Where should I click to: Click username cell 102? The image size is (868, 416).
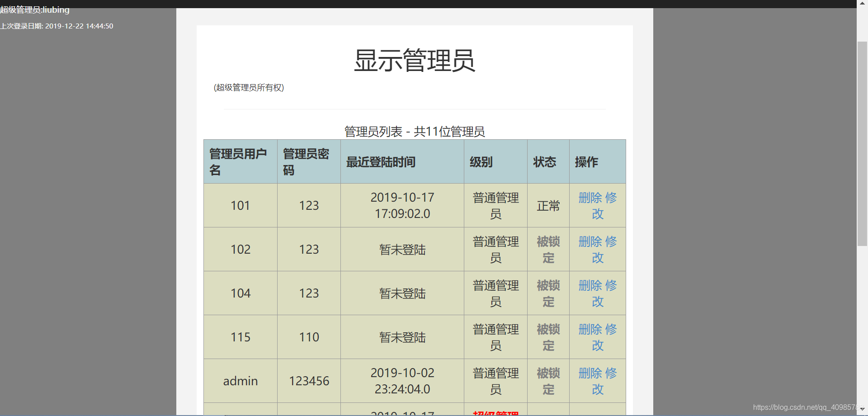tap(241, 249)
